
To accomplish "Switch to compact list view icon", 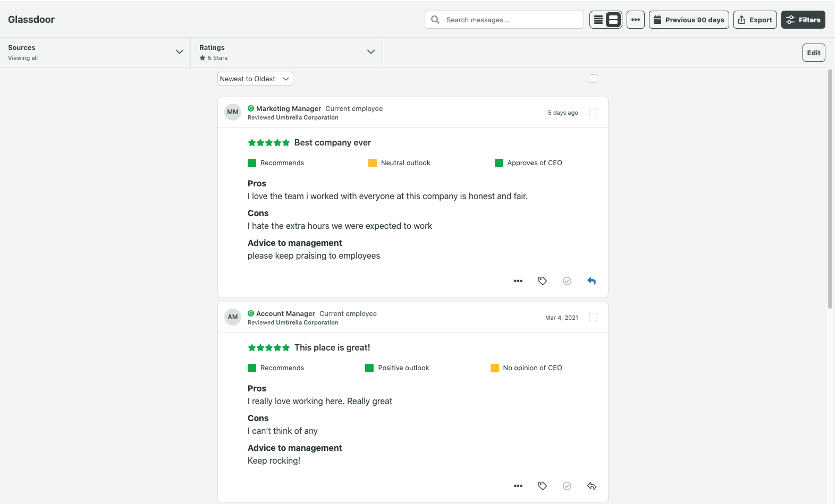I will pyautogui.click(x=598, y=20).
